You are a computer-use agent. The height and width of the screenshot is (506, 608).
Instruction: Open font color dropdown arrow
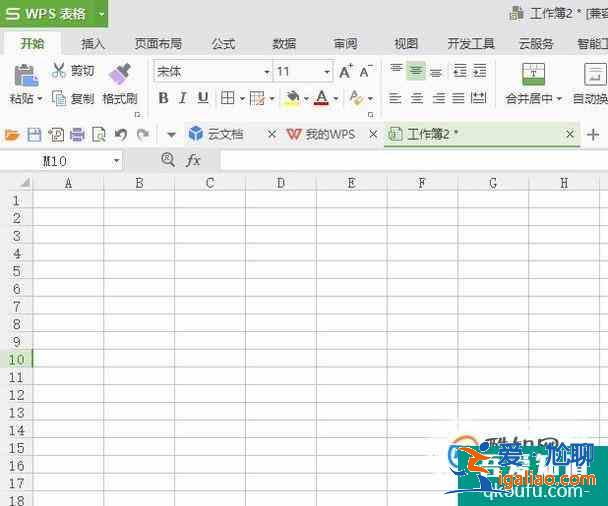click(x=336, y=98)
